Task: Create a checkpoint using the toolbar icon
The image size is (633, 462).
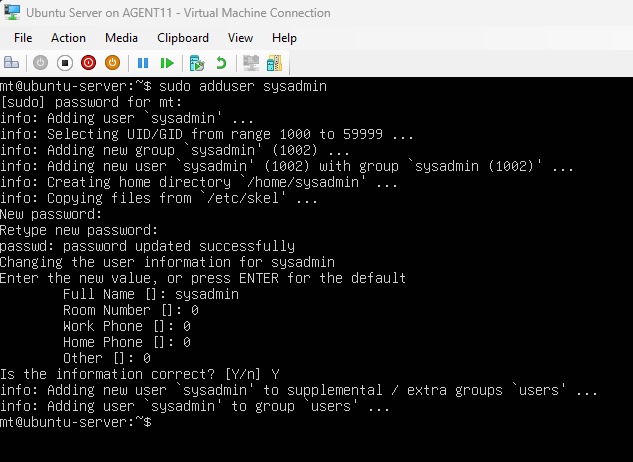Action: tap(197, 62)
